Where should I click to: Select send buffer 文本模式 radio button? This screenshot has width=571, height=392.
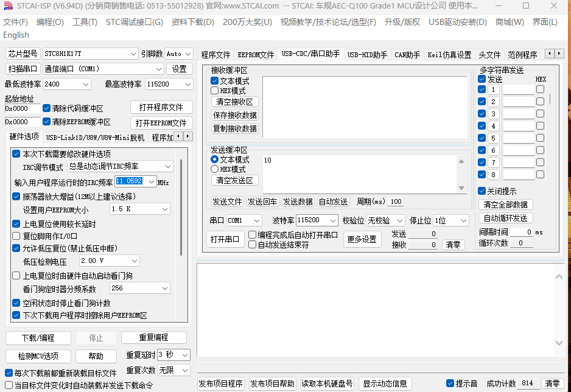click(214, 159)
